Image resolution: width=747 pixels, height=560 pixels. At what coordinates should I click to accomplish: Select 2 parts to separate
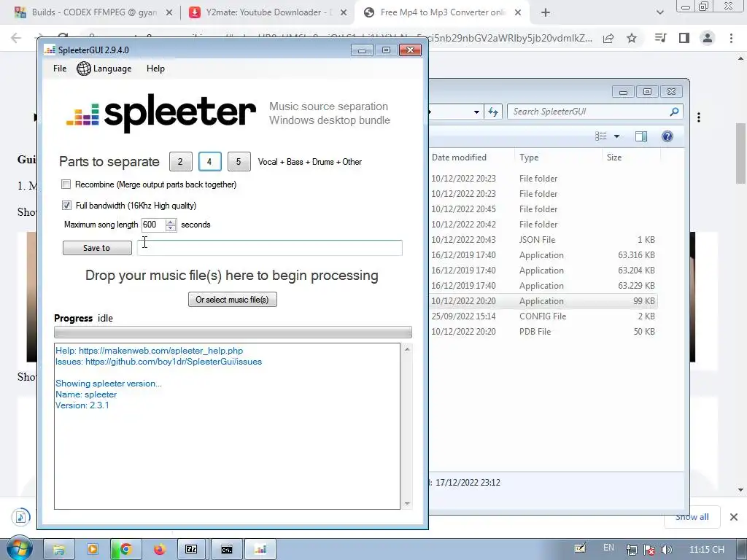(181, 161)
